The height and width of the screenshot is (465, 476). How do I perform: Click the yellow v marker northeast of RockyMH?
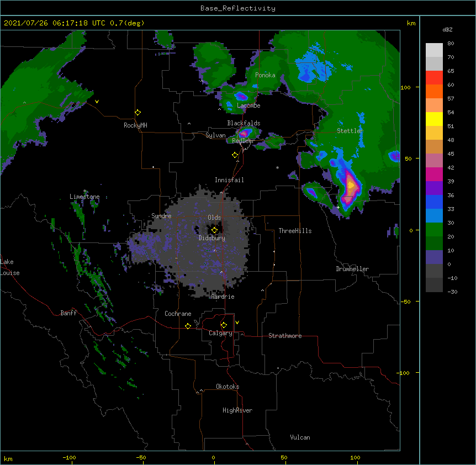point(97,102)
